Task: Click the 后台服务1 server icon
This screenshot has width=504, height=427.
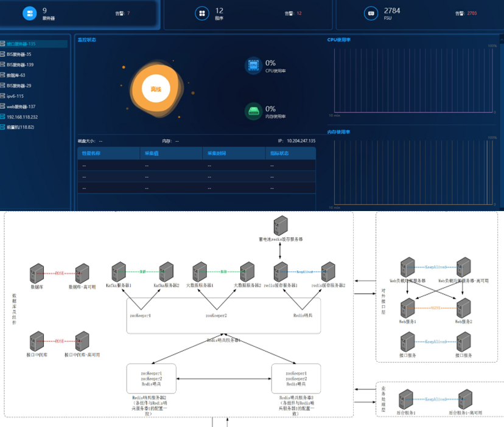Action: pos(405,400)
